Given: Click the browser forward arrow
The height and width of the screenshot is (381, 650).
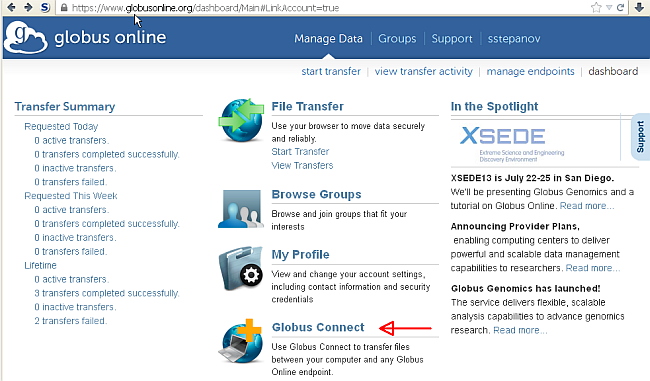Looking at the screenshot, I should 28,7.
